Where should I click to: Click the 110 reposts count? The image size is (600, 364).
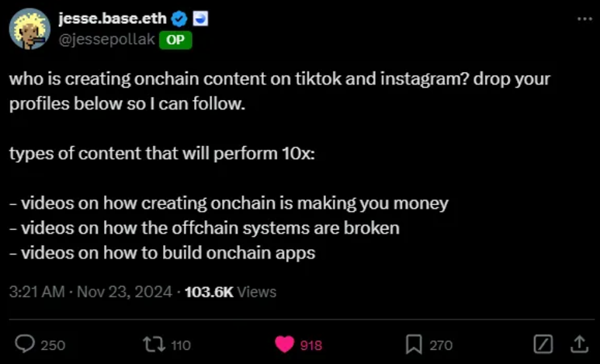[180, 345]
